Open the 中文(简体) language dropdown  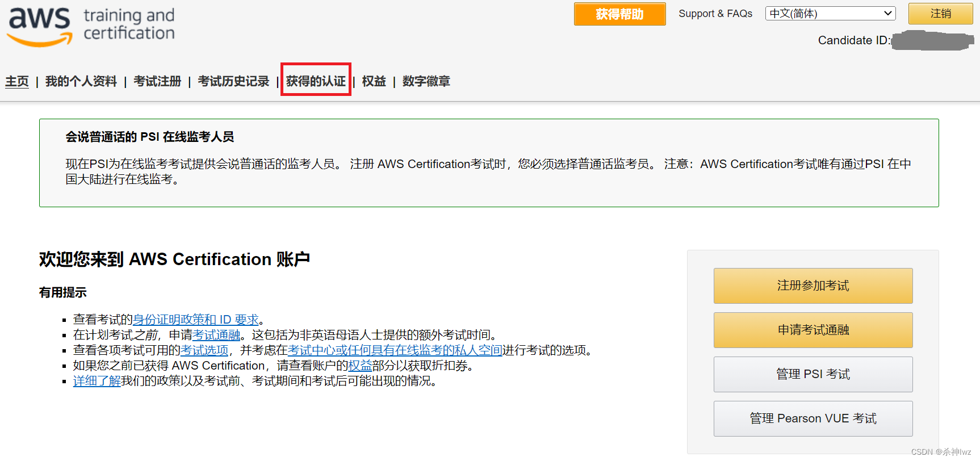[x=830, y=14]
